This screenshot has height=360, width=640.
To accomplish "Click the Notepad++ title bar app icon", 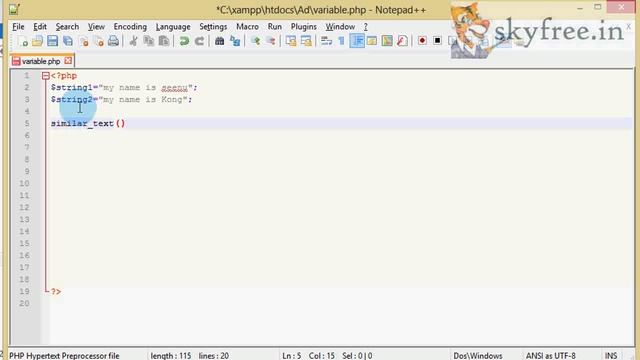I will coord(14,9).
